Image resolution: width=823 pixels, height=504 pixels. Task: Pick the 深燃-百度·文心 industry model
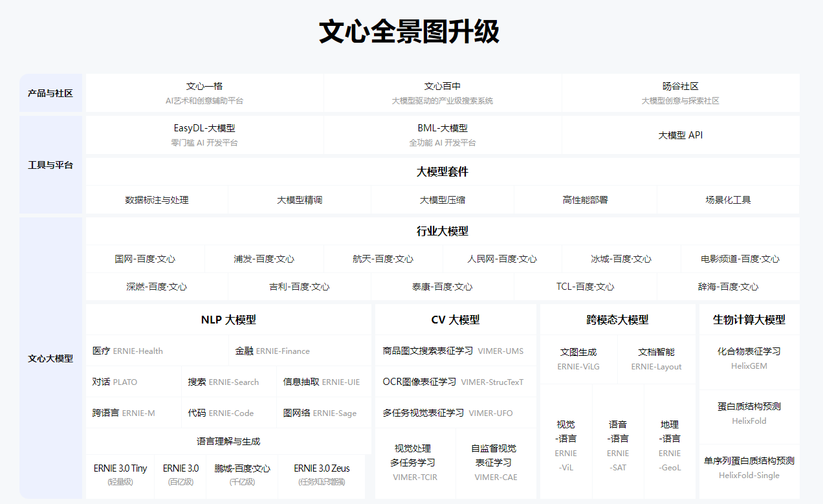point(157,287)
